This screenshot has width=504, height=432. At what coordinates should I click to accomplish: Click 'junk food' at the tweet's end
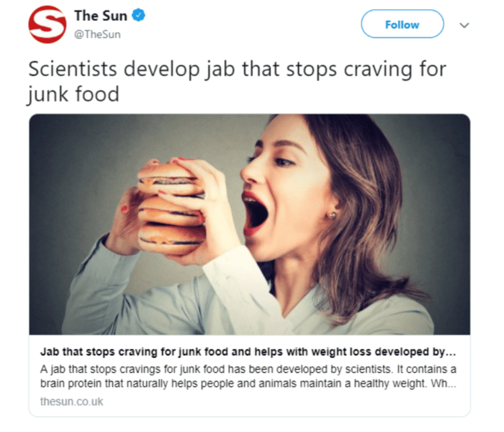tap(74, 95)
